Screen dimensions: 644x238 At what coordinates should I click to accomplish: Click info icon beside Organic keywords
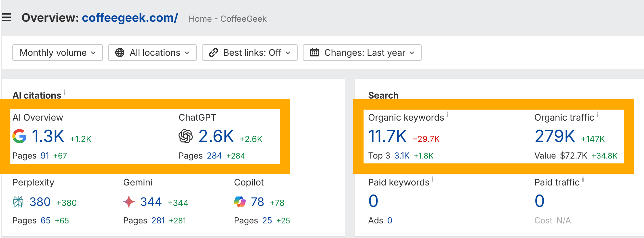(448, 114)
